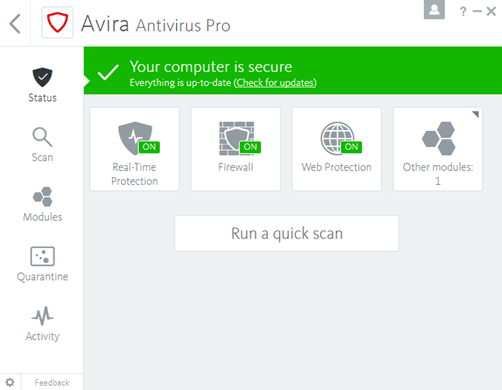Open the Modules hexagons section in sidebar

tap(42, 204)
